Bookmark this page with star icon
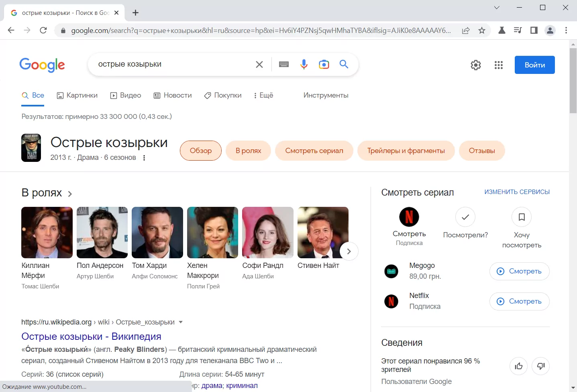Viewport: 577px width, 392px height. [x=482, y=31]
